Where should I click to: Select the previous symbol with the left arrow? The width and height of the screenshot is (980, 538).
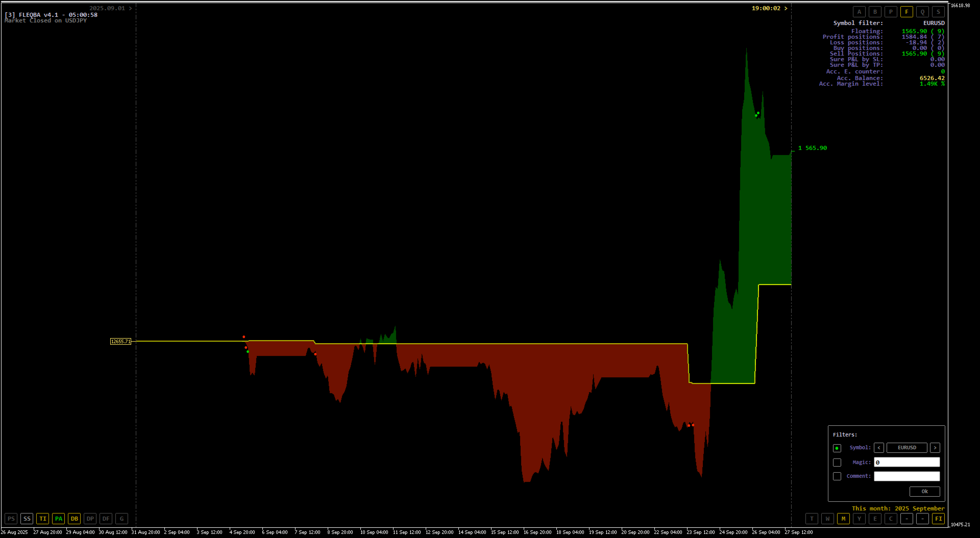click(x=879, y=448)
